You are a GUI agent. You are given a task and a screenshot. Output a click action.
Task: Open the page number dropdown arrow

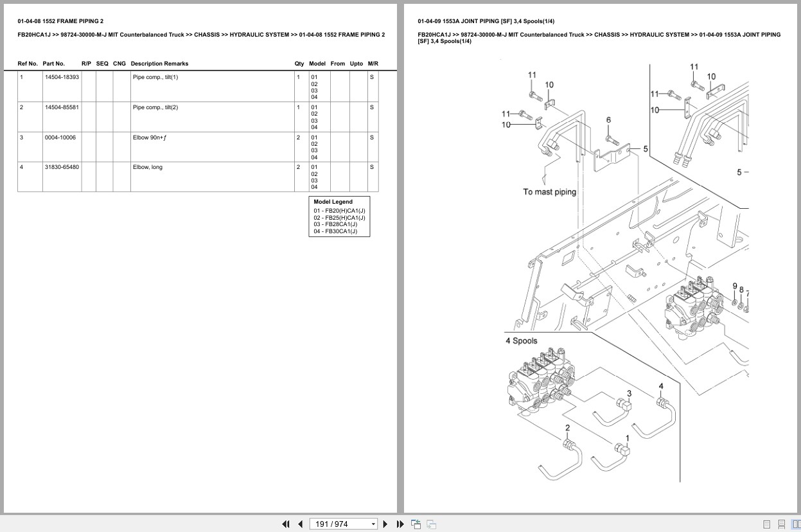373,524
